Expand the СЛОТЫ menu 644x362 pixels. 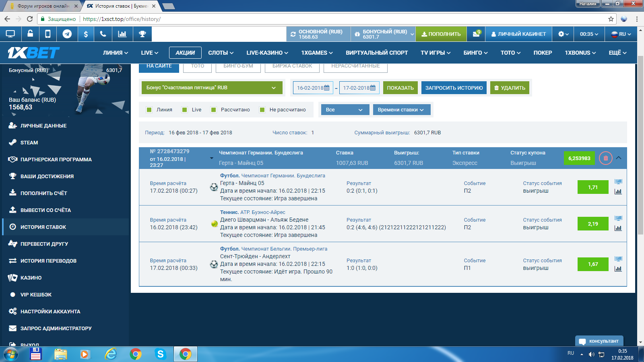click(x=221, y=53)
